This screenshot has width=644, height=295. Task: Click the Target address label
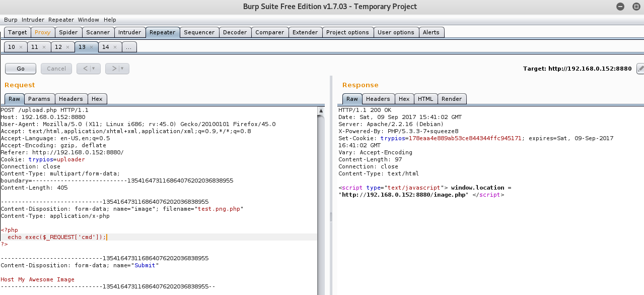577,69
